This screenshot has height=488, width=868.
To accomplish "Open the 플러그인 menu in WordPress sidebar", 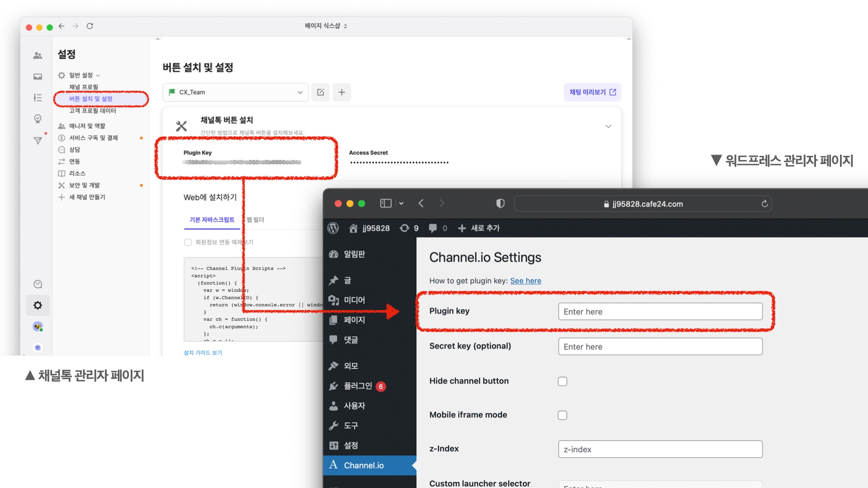I will (x=358, y=386).
